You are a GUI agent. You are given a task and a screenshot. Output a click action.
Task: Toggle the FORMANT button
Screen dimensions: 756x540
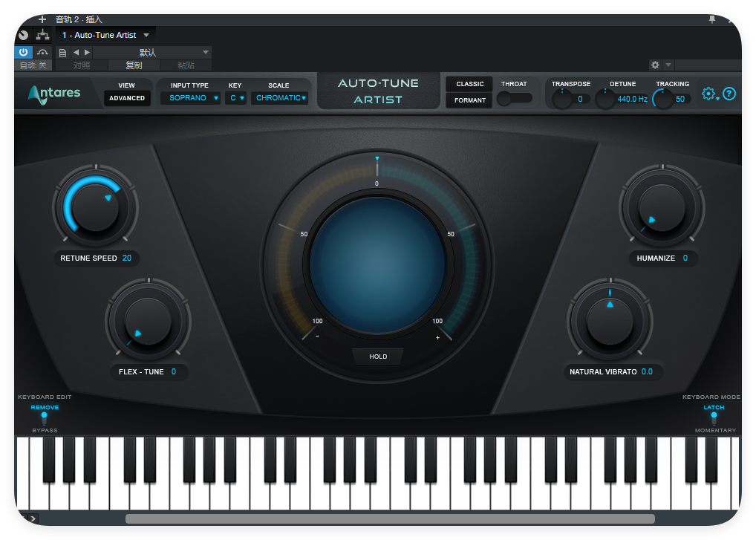(469, 100)
